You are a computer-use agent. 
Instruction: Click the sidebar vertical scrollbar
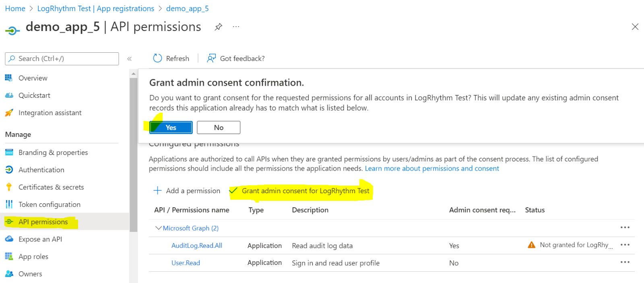click(x=133, y=153)
